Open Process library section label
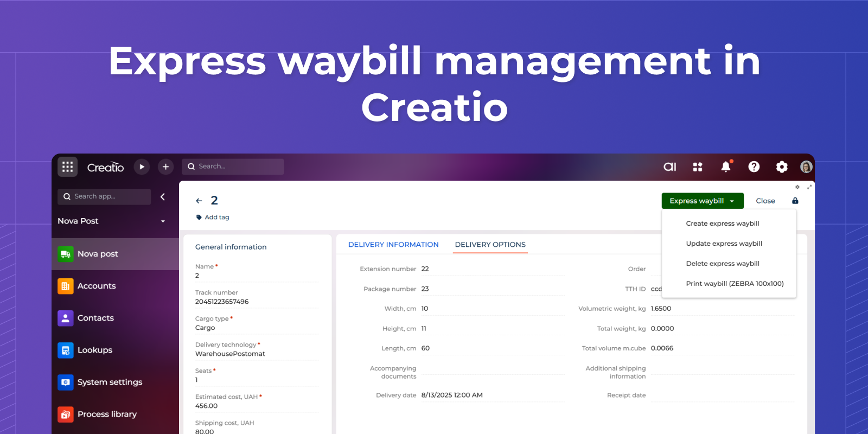Image resolution: width=868 pixels, height=434 pixels. pos(107,414)
